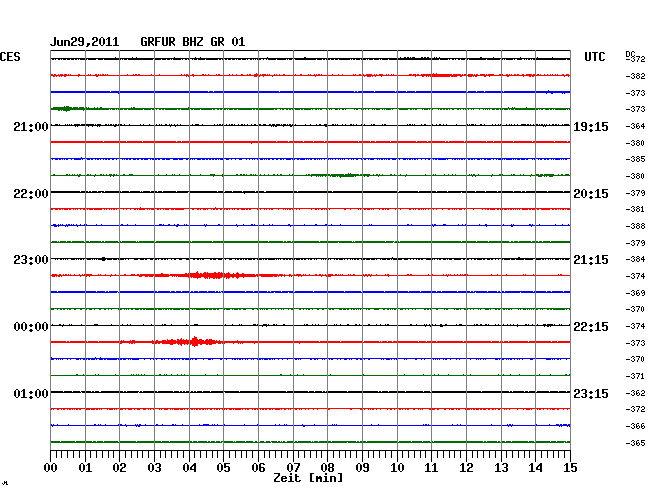Click minute tick label "07" on the x-axis
Viewport: 650px width, 494px height.
click(293, 467)
